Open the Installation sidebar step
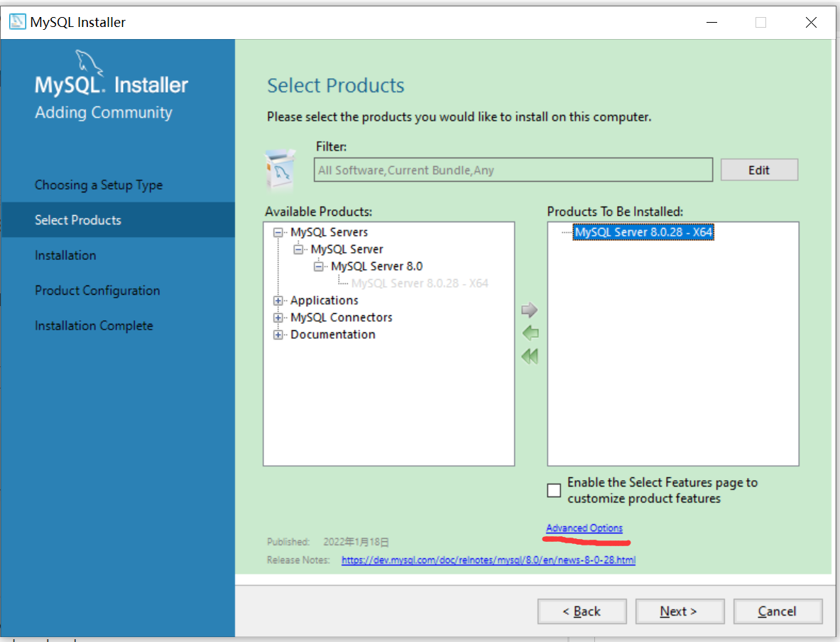The image size is (840, 642). (x=65, y=255)
